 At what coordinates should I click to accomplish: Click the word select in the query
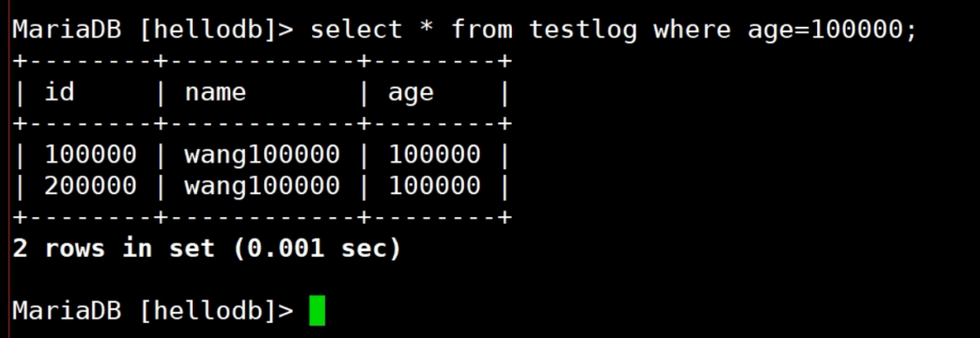(x=357, y=30)
